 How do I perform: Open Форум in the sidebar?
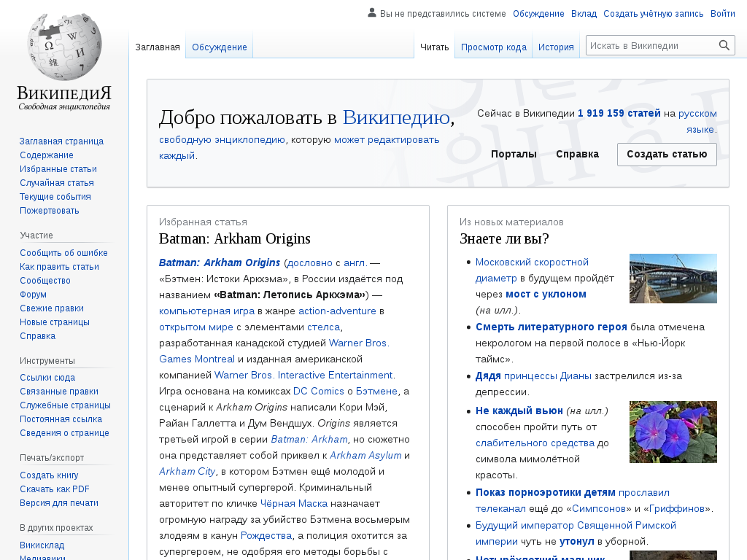pos(34,295)
